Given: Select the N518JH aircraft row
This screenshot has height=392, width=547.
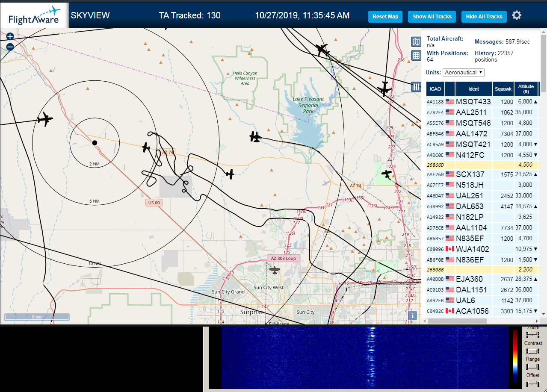Looking at the screenshot, I should pos(482,185).
